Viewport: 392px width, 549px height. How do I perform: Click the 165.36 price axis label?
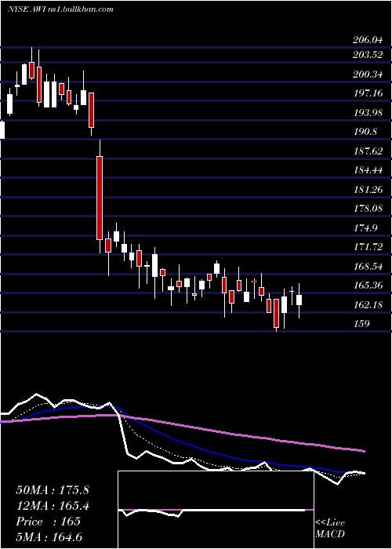point(368,285)
